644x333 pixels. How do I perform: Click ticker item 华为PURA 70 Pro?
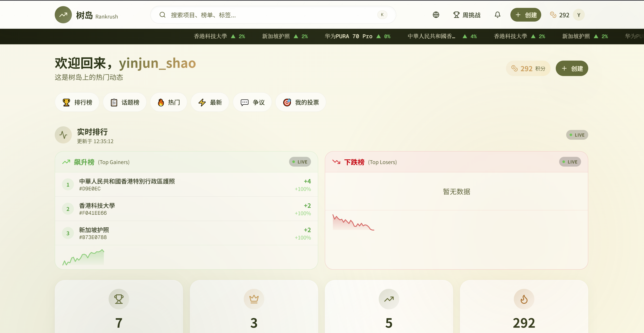click(357, 36)
